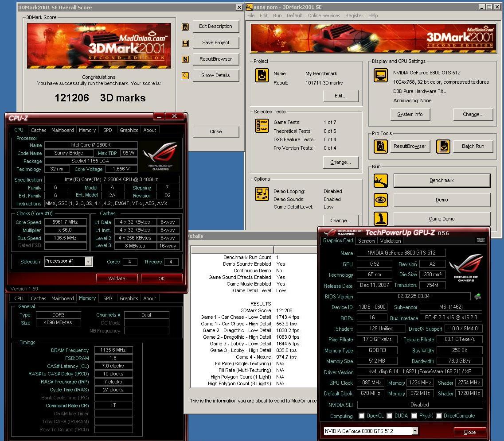Click the Republic of Gamers logo in CPU-Z

160,156
